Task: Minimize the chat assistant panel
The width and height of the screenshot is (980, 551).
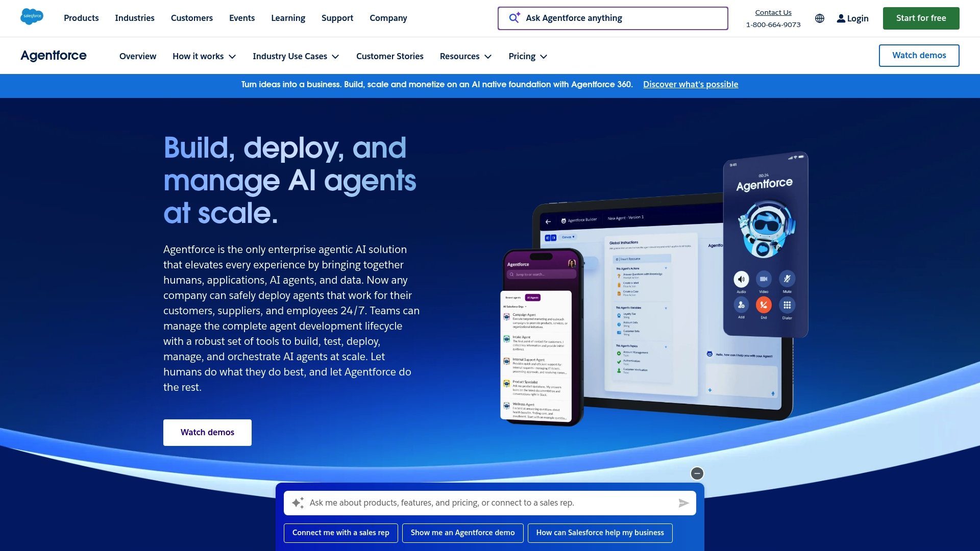Action: (x=697, y=473)
